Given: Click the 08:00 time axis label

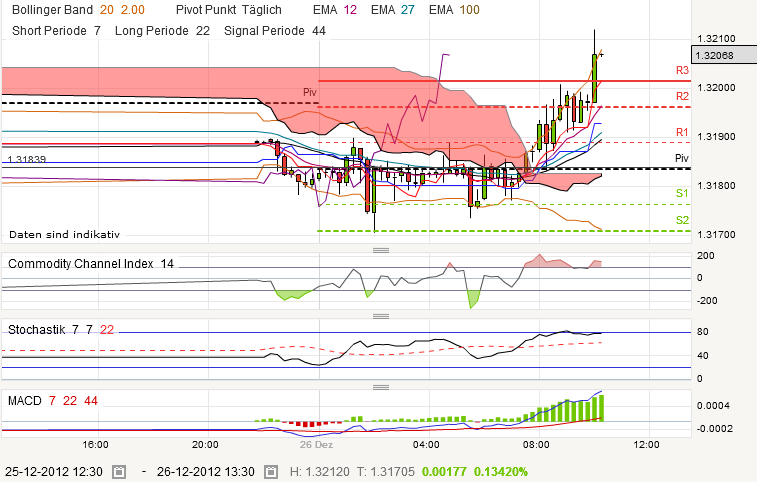Looking at the screenshot, I should (x=536, y=444).
